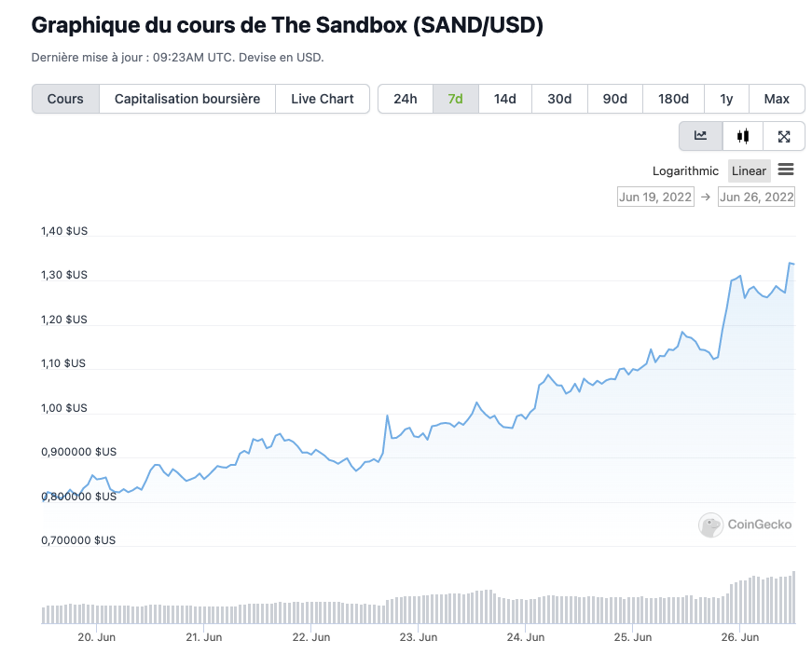
Task: Switch chart to 90d range
Action: (615, 99)
